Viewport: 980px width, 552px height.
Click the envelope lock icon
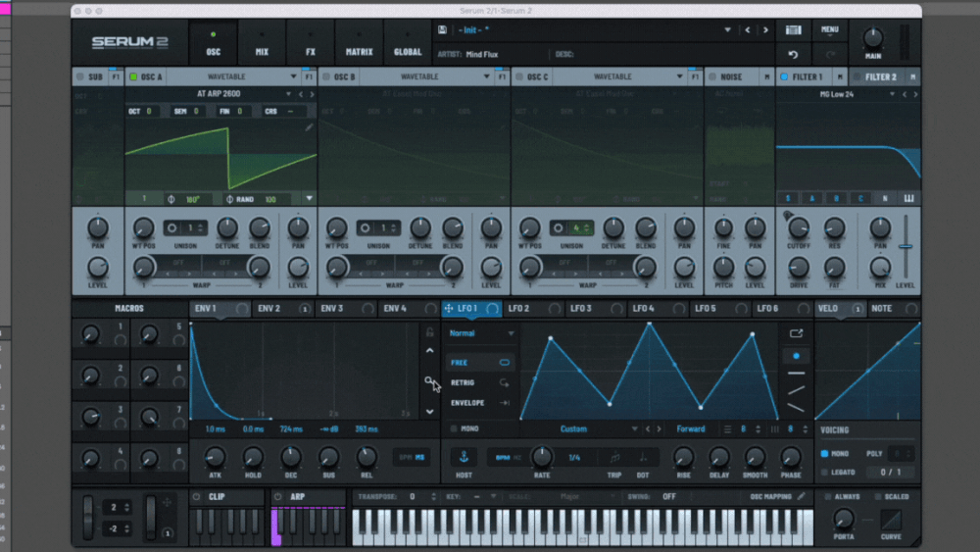(x=429, y=332)
